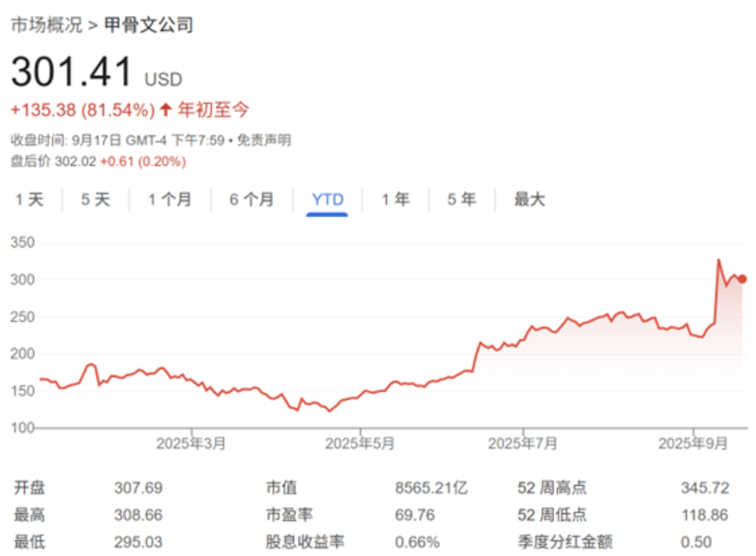756x556 pixels.
Task: Select the 1 个月 range tab
Action: (170, 199)
